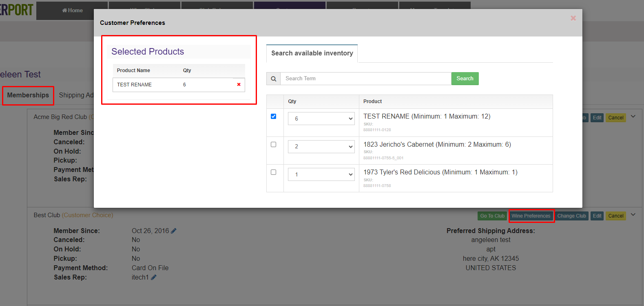Open Wine Preferences for Best Club

531,216
